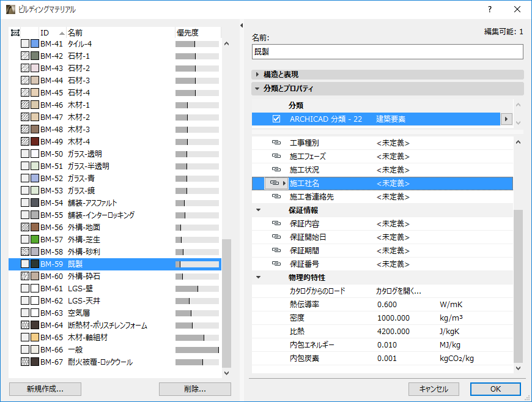Click the hatch fill icon of BM-42 石材-1
This screenshot has height=402, width=532.
(x=25, y=56)
